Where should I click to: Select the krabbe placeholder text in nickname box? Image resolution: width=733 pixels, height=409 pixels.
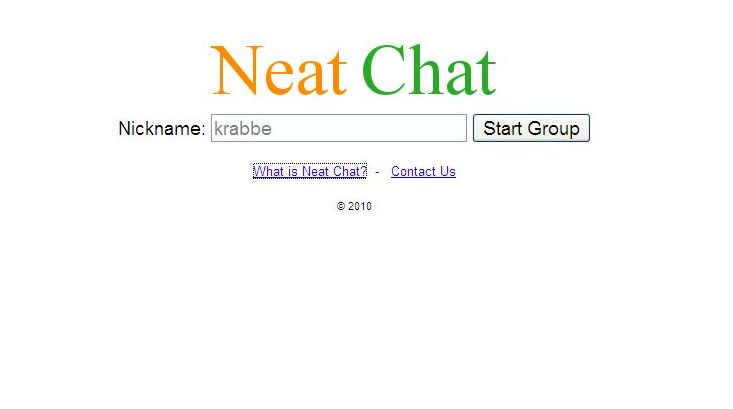tap(243, 129)
